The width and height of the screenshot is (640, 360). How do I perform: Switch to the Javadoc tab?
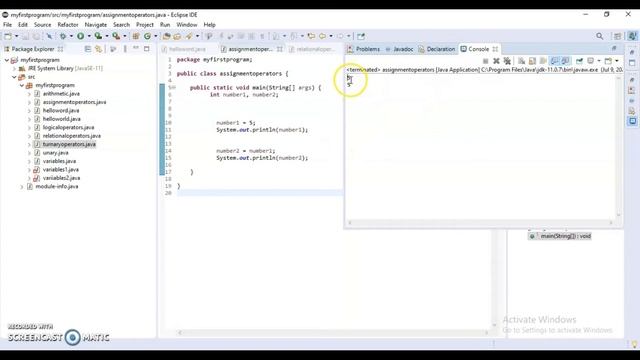(399, 49)
